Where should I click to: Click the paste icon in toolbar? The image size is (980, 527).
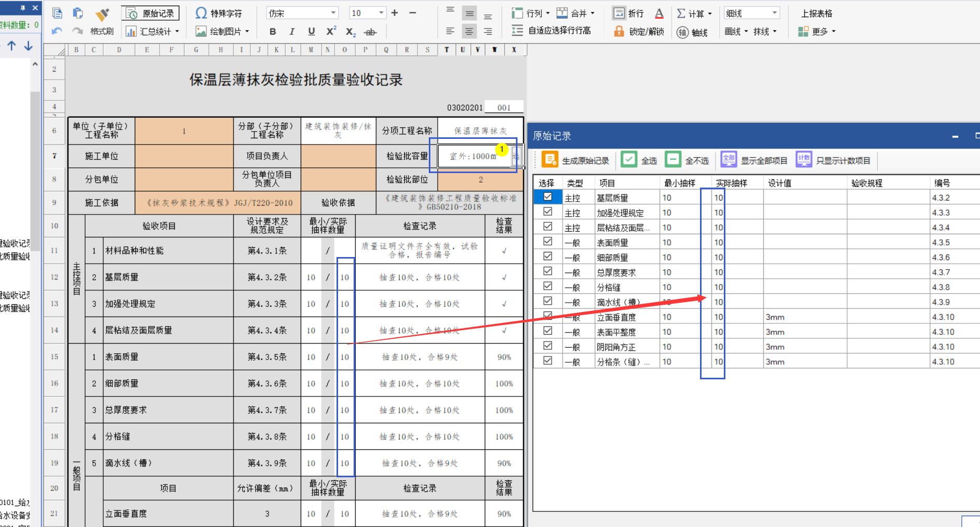[x=78, y=13]
